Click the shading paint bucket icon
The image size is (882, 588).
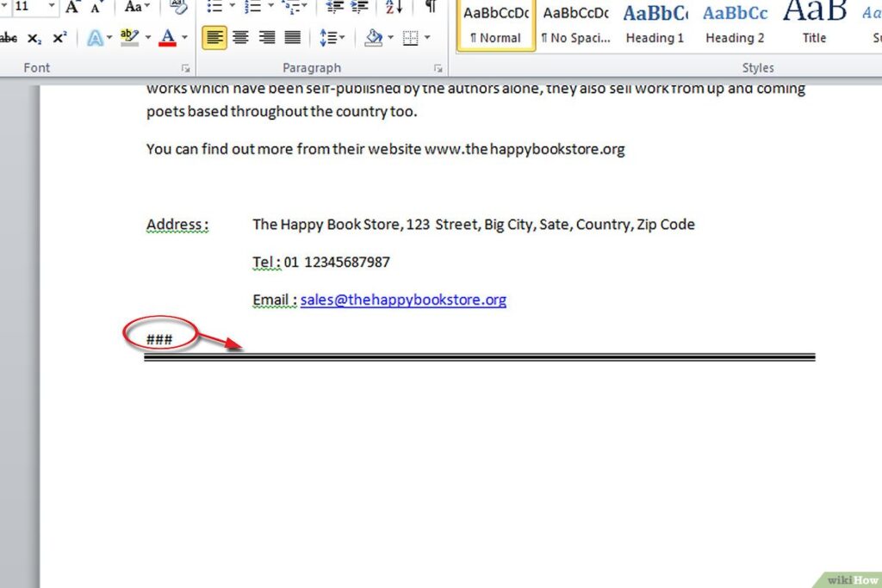point(373,38)
